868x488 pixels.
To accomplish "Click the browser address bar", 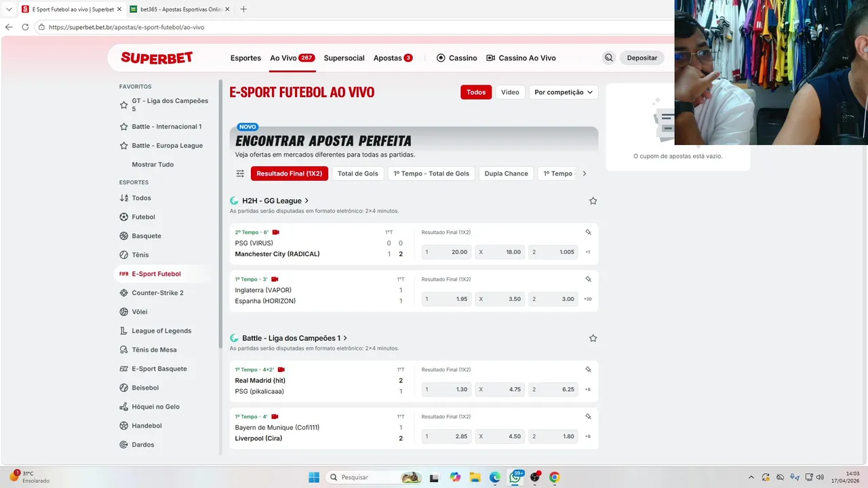I will [x=353, y=27].
